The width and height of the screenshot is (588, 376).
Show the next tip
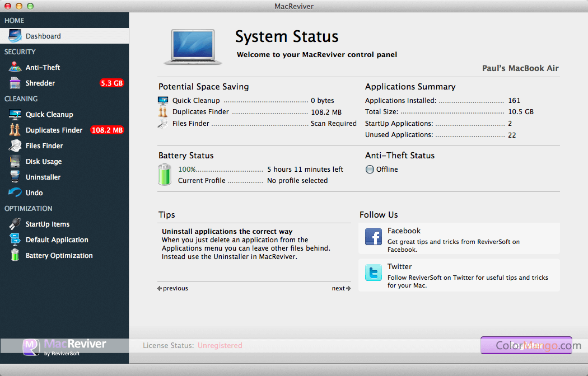341,288
